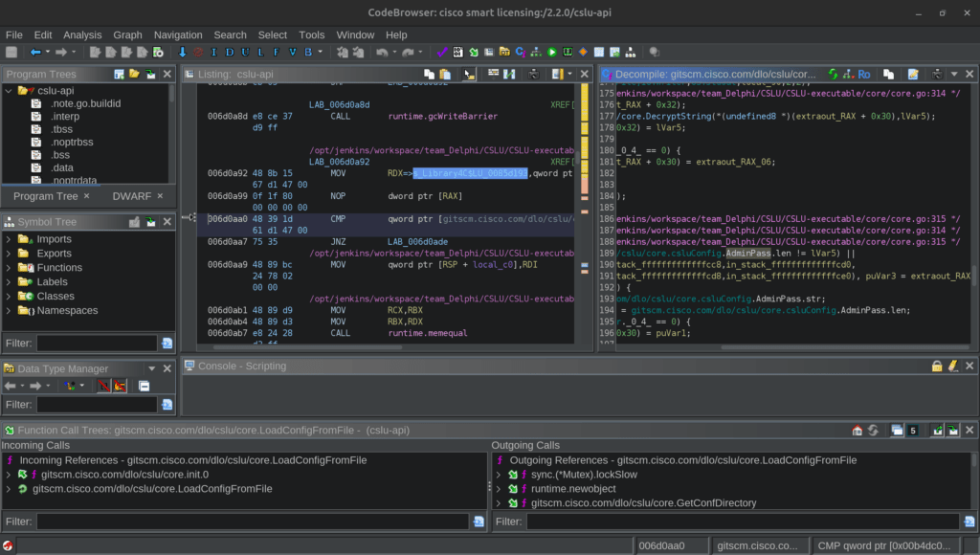Screen dimensions: 980x555
Task: Open the Decompiler 'Cf' toolbar icon
Action: point(520,53)
